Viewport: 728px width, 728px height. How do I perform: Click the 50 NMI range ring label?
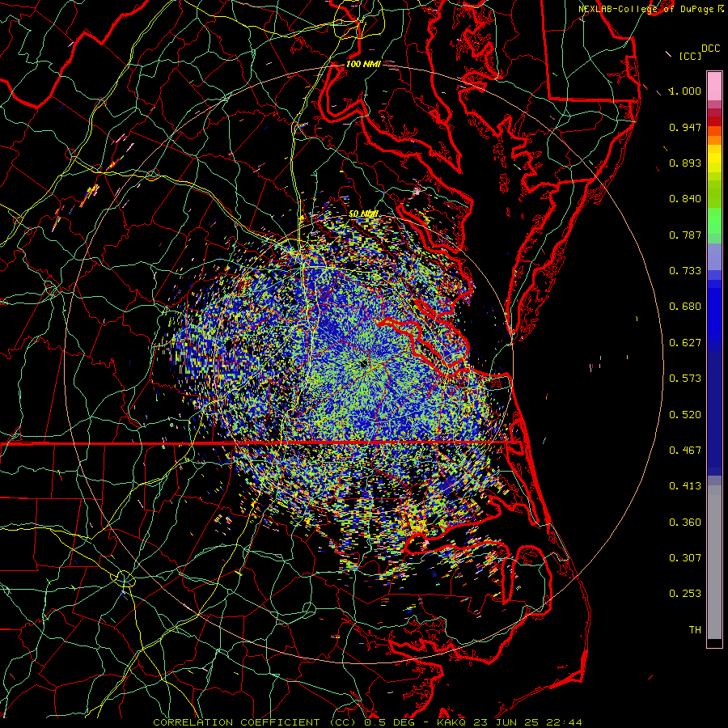click(363, 214)
